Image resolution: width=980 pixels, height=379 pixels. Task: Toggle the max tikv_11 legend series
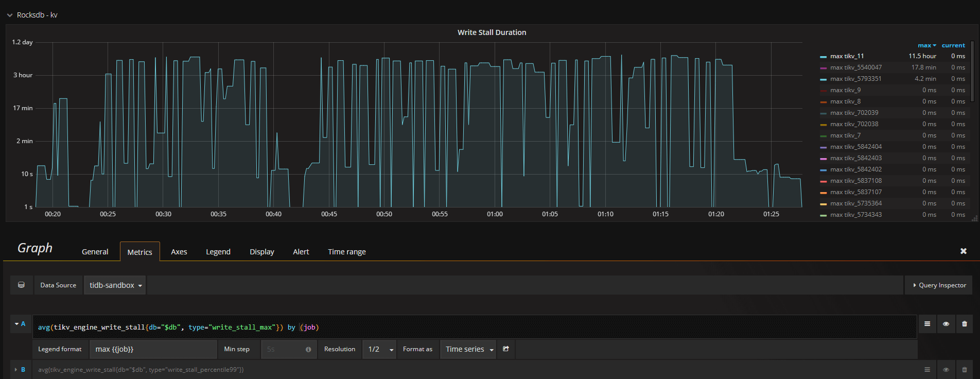pos(847,56)
